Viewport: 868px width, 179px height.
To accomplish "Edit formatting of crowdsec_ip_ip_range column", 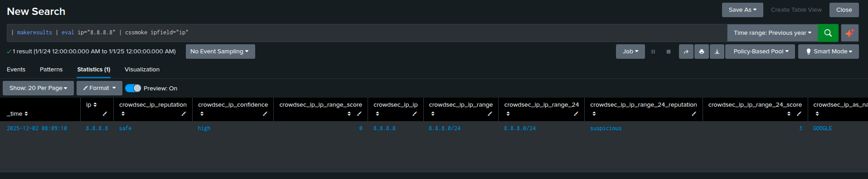I will click(x=490, y=114).
